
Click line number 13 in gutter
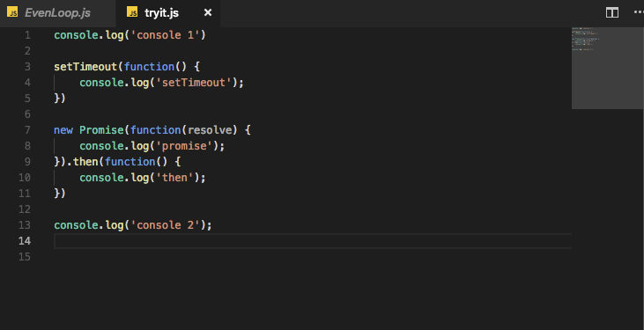point(25,225)
